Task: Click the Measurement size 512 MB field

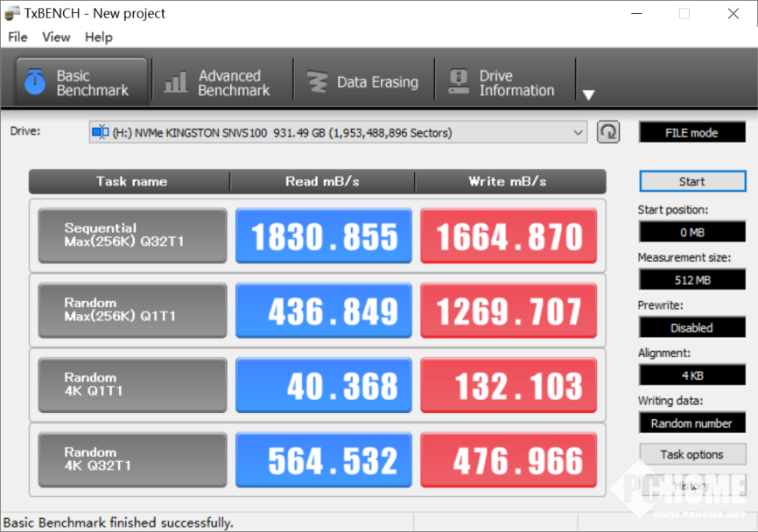Action: pos(691,280)
